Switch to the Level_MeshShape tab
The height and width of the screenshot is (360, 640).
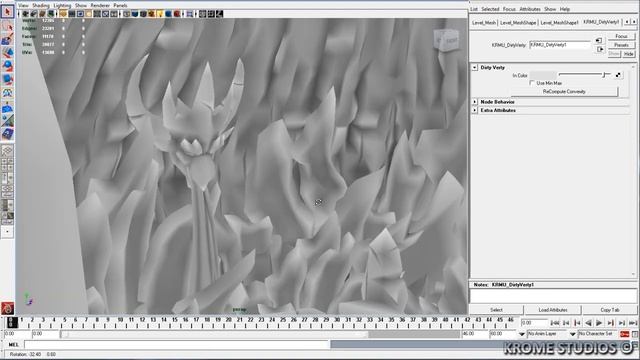pyautogui.click(x=518, y=23)
